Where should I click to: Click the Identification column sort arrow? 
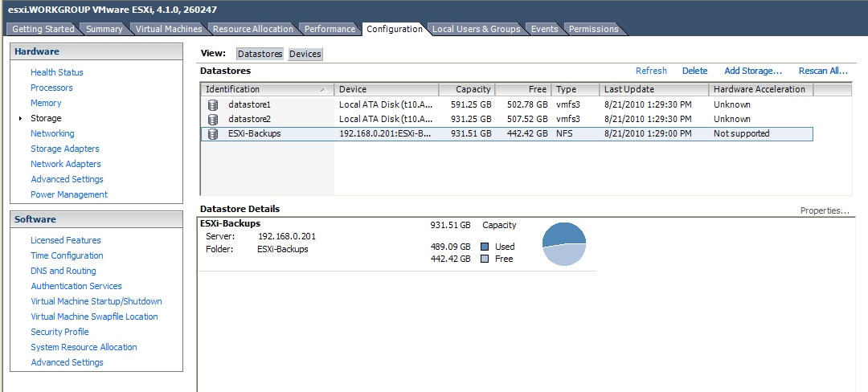click(x=323, y=90)
